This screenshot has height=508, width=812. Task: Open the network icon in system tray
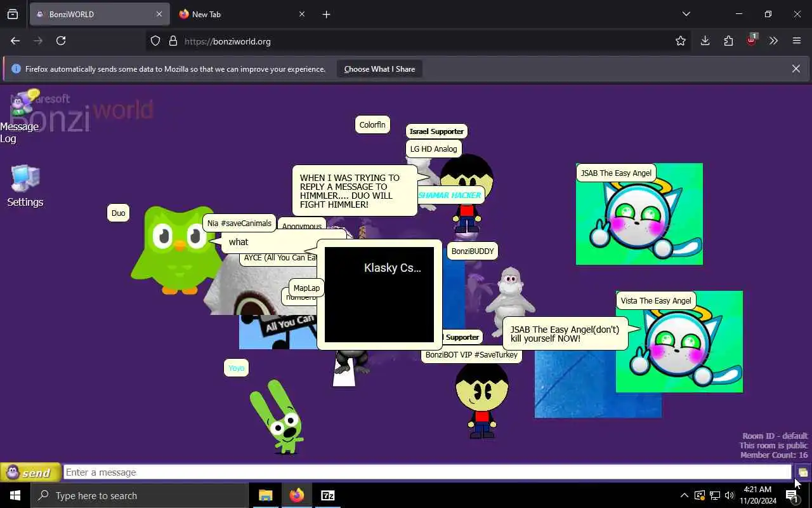click(714, 495)
